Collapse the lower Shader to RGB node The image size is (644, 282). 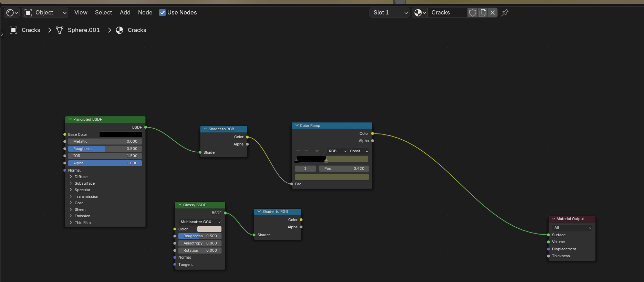click(259, 211)
